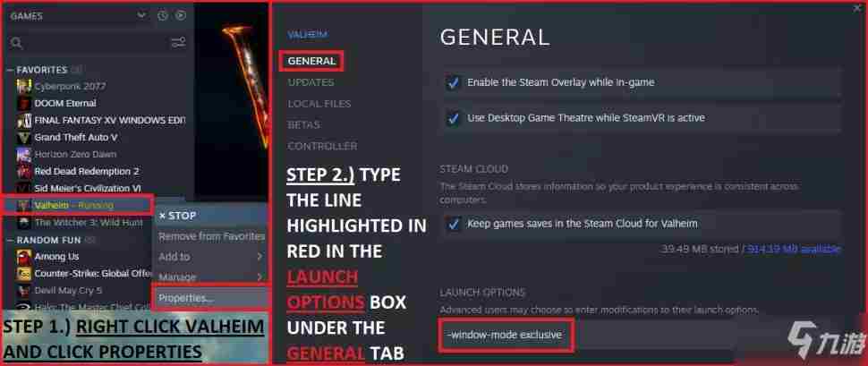Choose Properties... from the context menu
This screenshot has width=868, height=366.
tap(210, 298)
